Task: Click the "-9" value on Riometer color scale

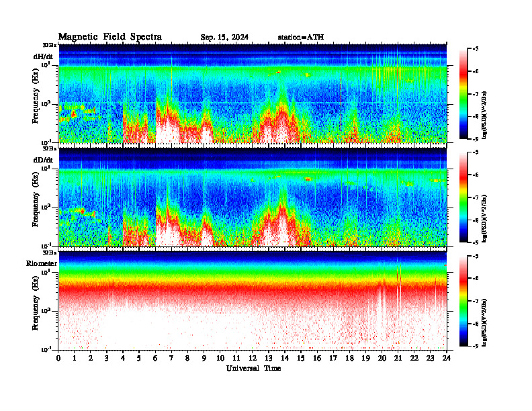Action: [476, 346]
